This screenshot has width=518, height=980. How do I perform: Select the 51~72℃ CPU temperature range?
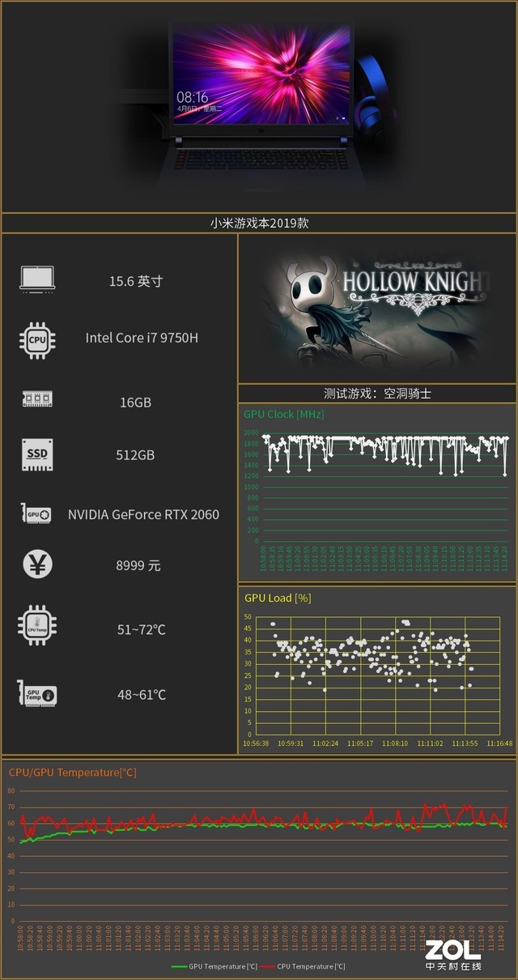141,629
